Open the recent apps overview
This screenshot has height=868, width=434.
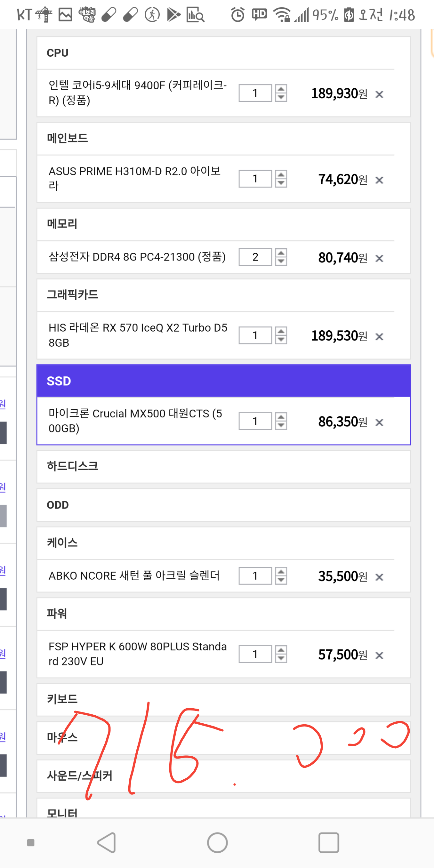(328, 842)
